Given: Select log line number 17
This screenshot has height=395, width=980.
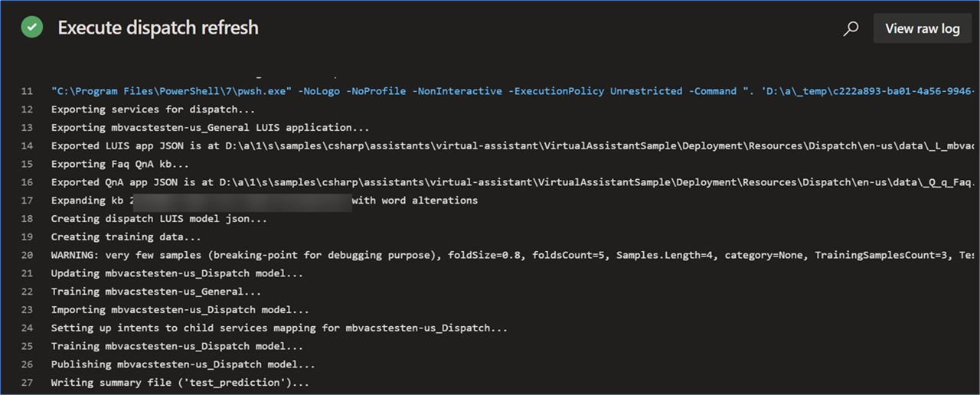Looking at the screenshot, I should tap(27, 201).
